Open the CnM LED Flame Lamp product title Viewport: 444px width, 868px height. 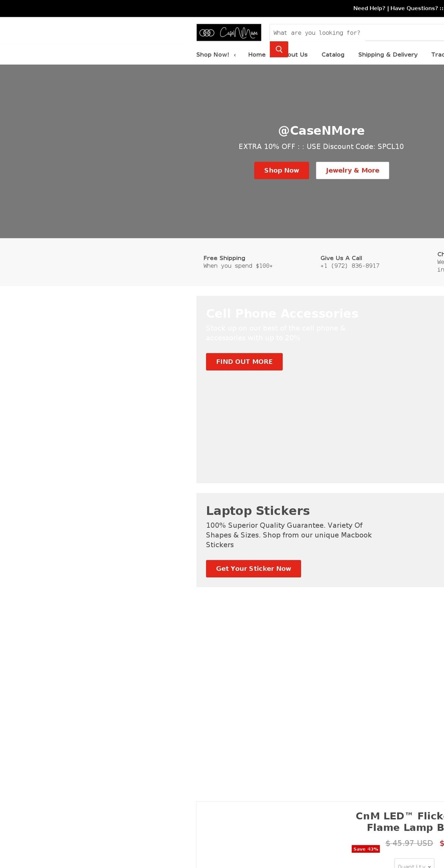coord(400,821)
